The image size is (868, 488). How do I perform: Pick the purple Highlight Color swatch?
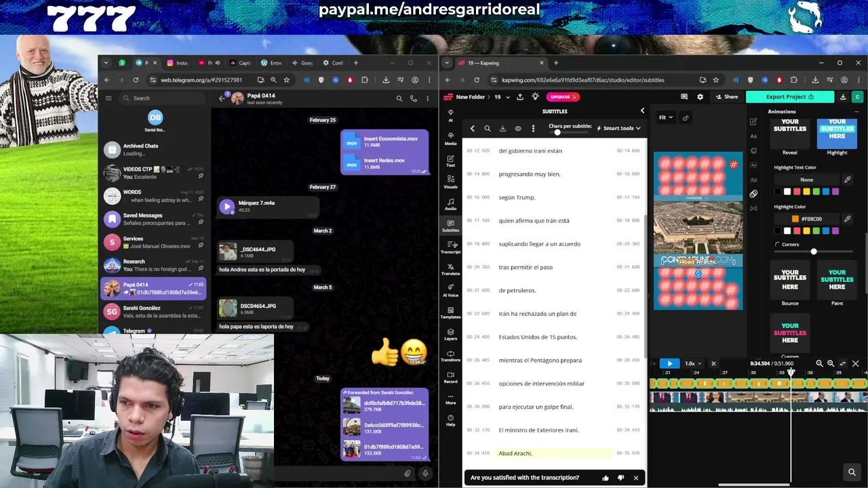click(x=835, y=231)
